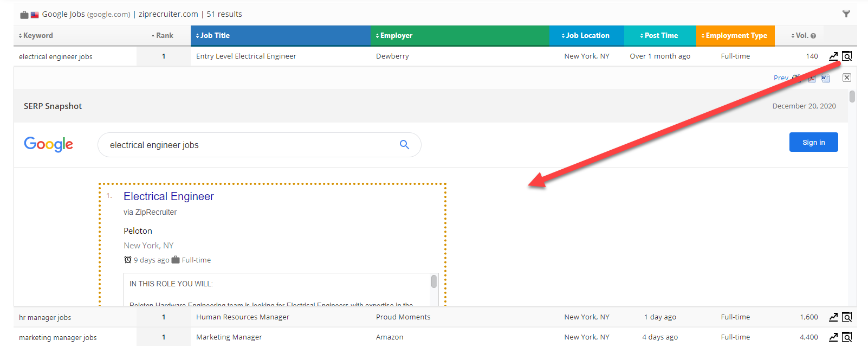Click the Prev snapshot link
Viewport: 868px width, 346px height.
780,78
